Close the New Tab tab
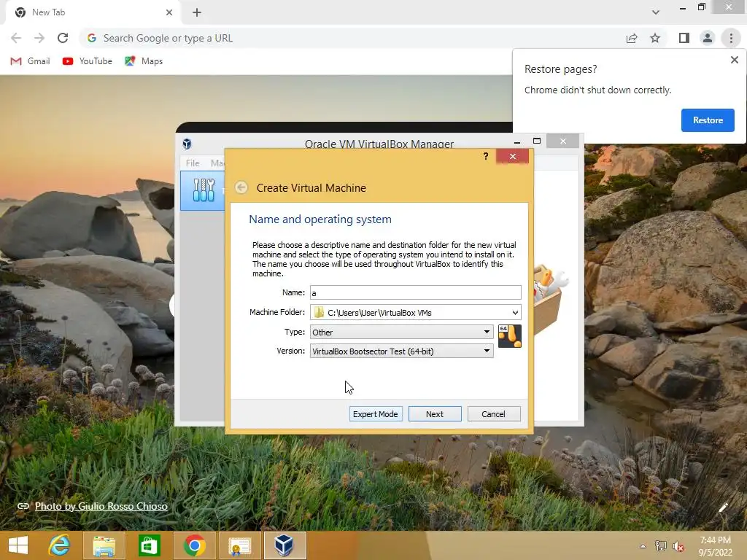 [x=169, y=12]
